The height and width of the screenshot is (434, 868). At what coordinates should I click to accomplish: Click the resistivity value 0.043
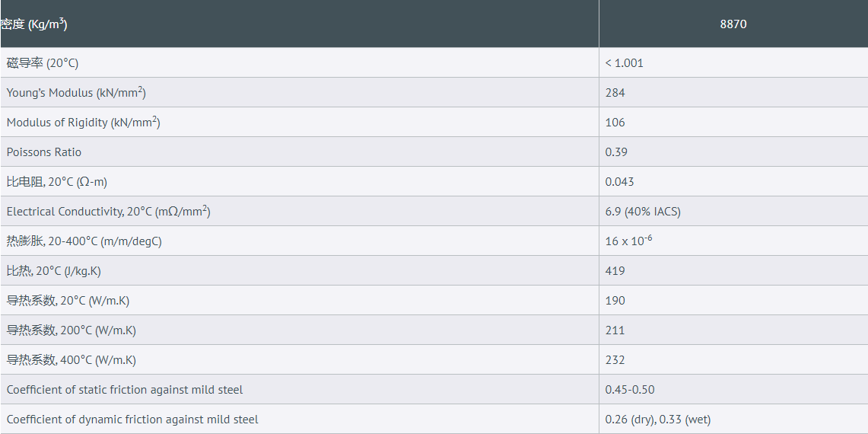point(620,182)
